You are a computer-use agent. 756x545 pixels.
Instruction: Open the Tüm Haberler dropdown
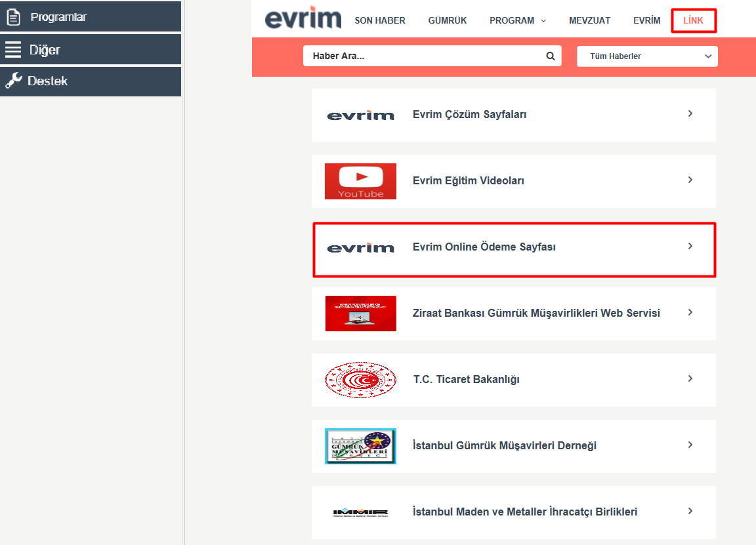tap(647, 56)
